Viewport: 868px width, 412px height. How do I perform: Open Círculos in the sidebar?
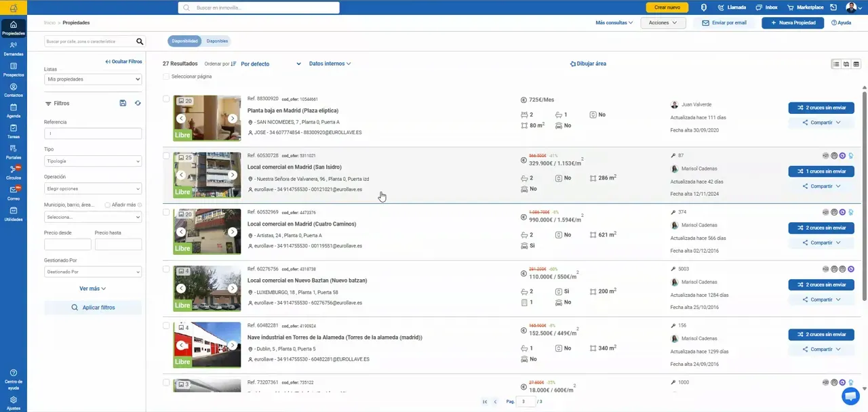[x=14, y=172]
